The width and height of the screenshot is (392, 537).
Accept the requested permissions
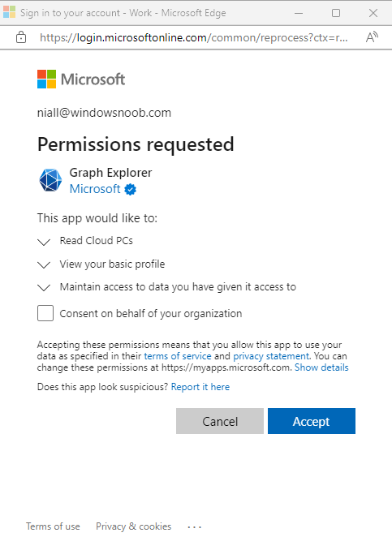[x=312, y=421]
